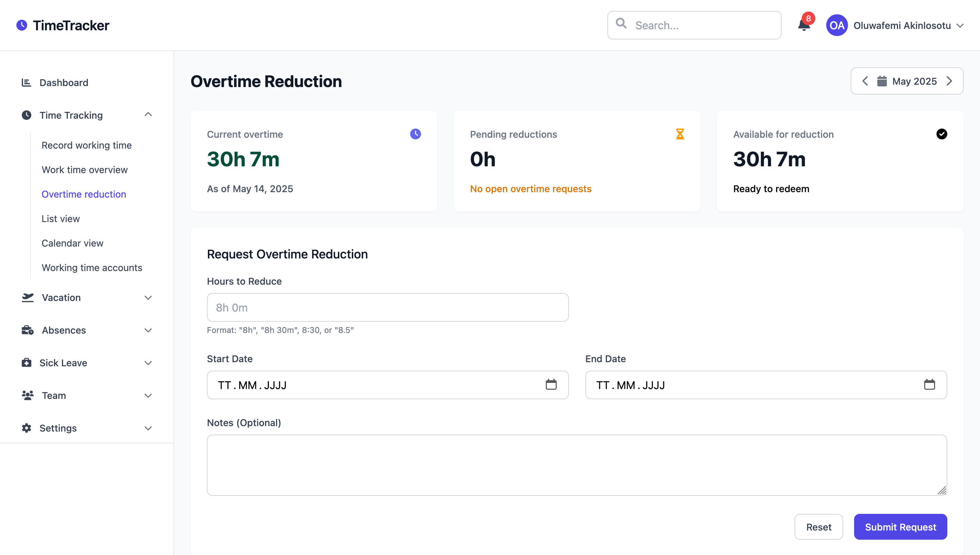Click the Dashboard chart icon
This screenshot has height=555, width=980.
26,82
